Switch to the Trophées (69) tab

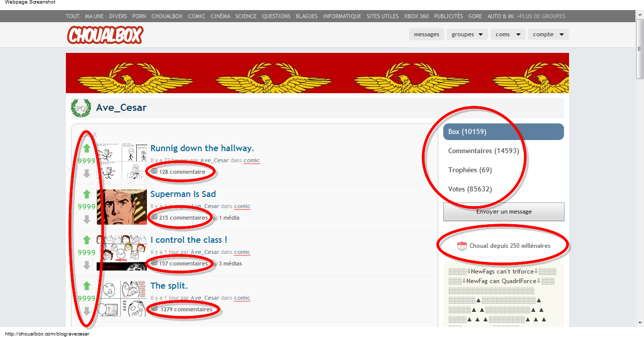pos(470,170)
